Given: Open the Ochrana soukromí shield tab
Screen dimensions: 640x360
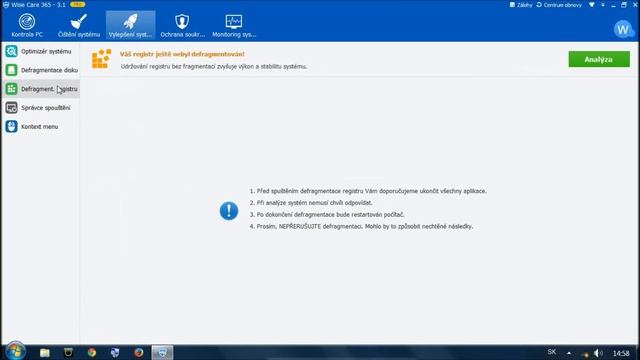Looking at the screenshot, I should click(x=182, y=25).
